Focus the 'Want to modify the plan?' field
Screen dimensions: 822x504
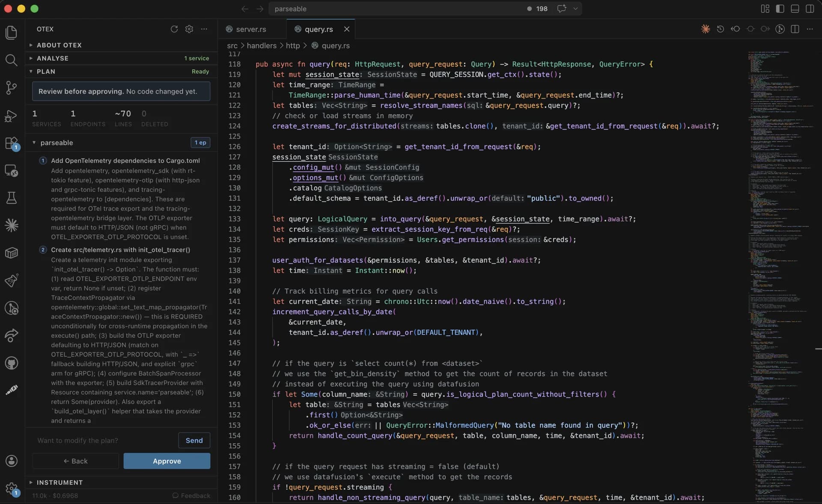coord(103,440)
